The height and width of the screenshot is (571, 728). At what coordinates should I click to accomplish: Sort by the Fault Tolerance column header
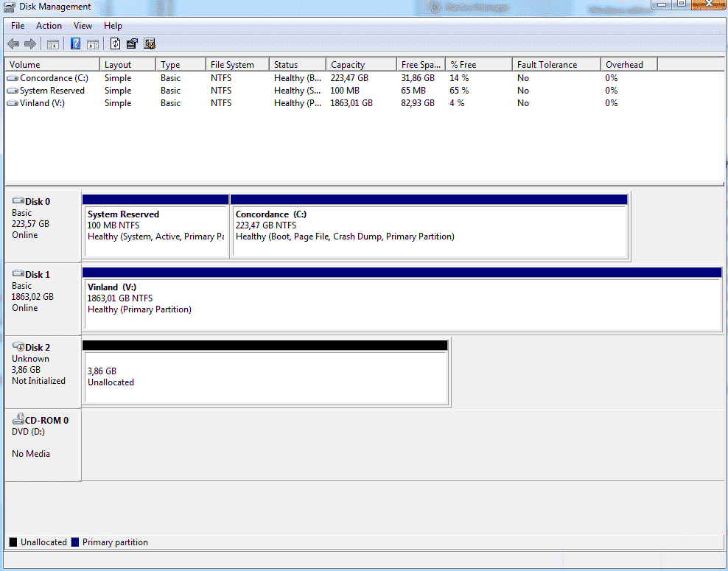[556, 65]
